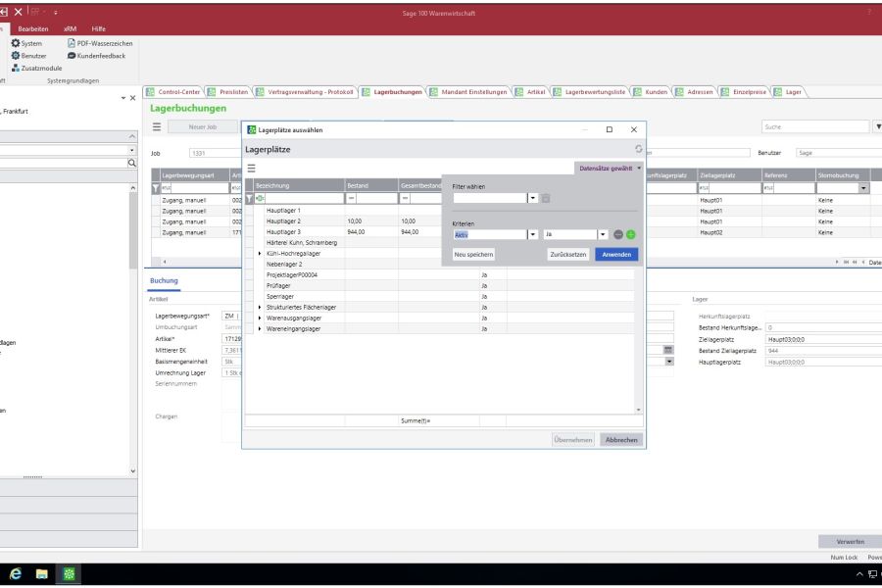
Task: Open Benutzer settings gear icon
Action: pyautogui.click(x=15, y=56)
